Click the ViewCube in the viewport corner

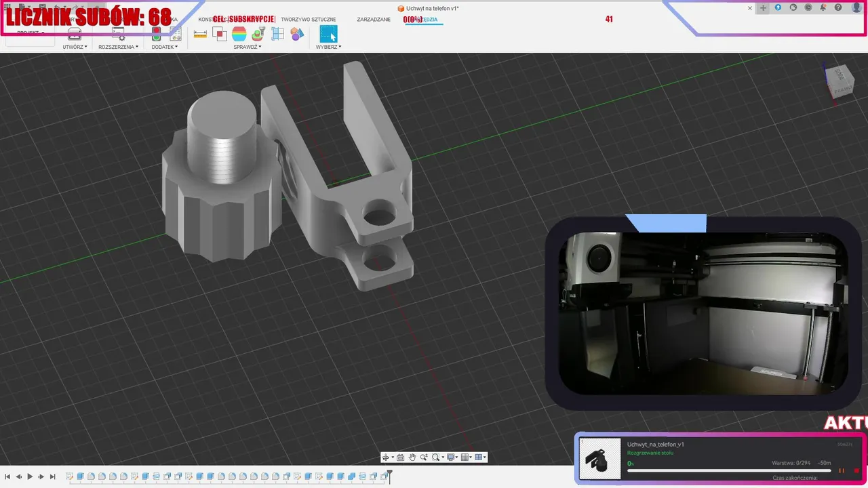[x=839, y=83]
